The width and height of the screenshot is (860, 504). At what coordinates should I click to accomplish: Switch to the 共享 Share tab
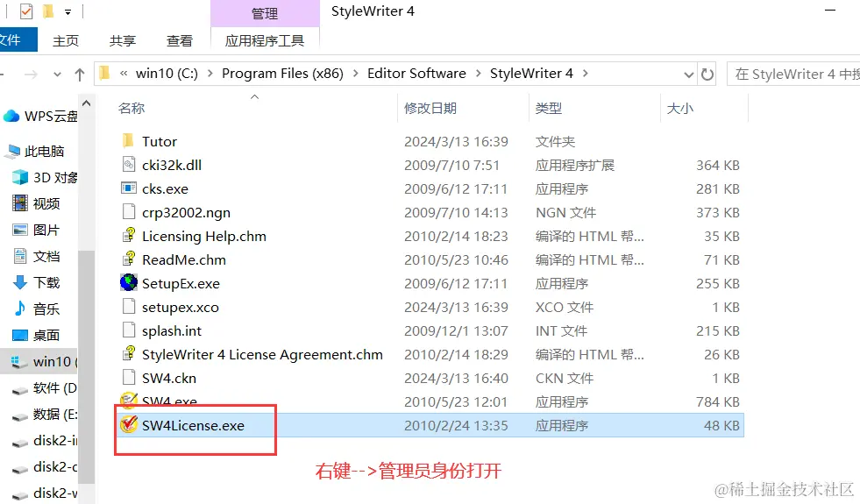[x=123, y=40]
